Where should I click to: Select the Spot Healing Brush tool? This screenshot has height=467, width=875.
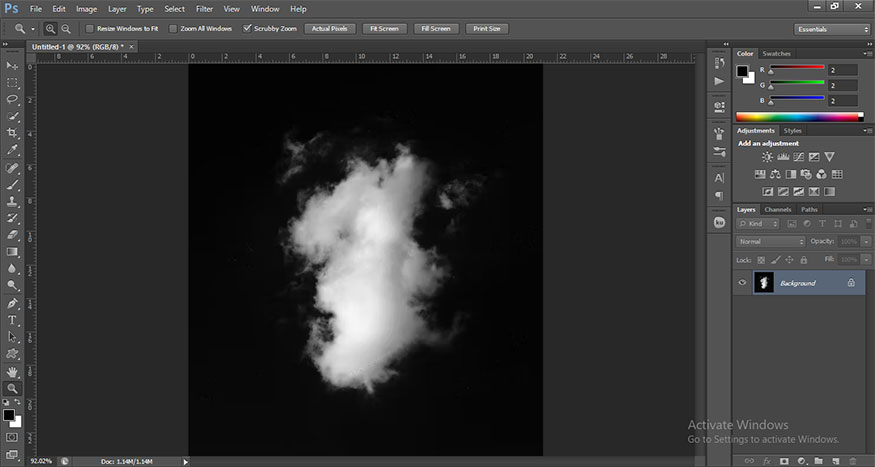click(x=12, y=168)
